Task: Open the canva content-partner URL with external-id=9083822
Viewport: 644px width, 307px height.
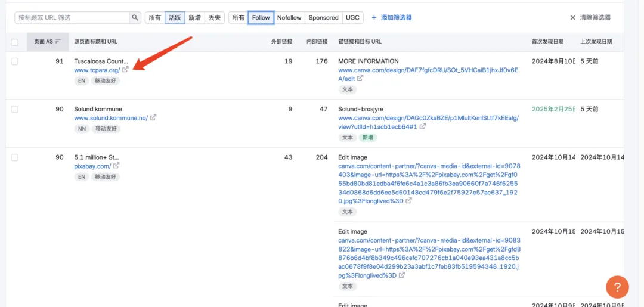Action: pyautogui.click(x=429, y=258)
